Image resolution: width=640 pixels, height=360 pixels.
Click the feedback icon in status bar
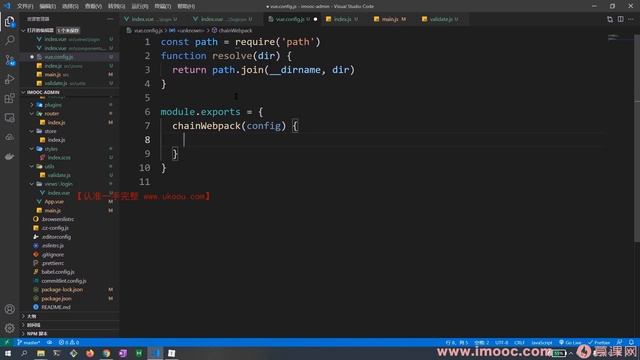(620, 342)
